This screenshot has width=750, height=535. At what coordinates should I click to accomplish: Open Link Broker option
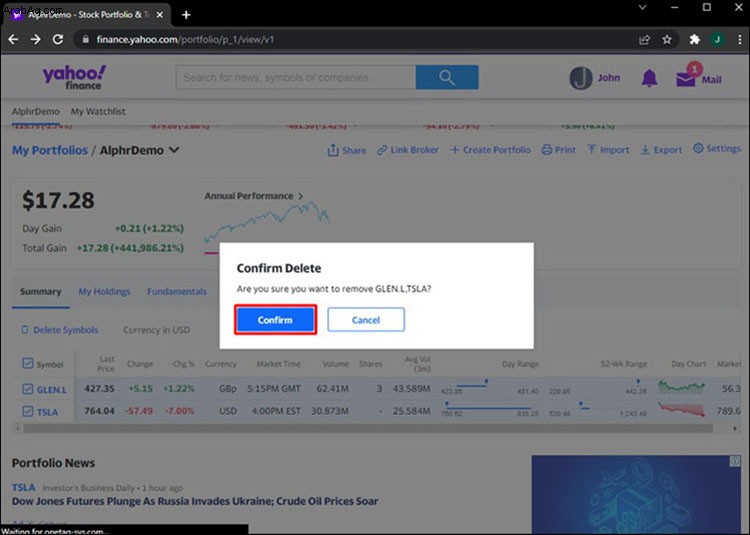coord(408,150)
